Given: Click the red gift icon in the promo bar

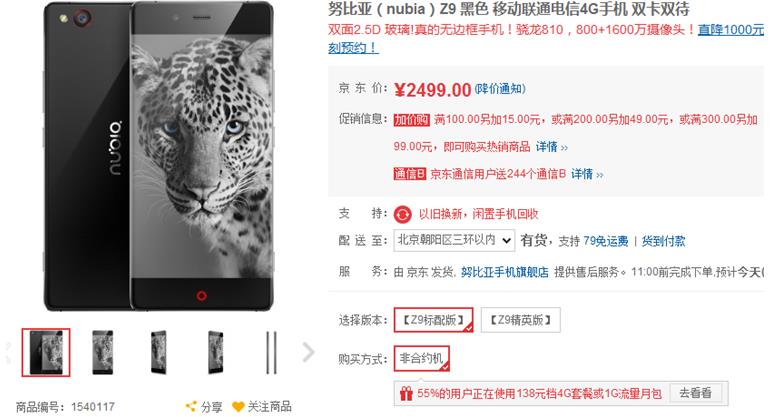Looking at the screenshot, I should click(406, 393).
